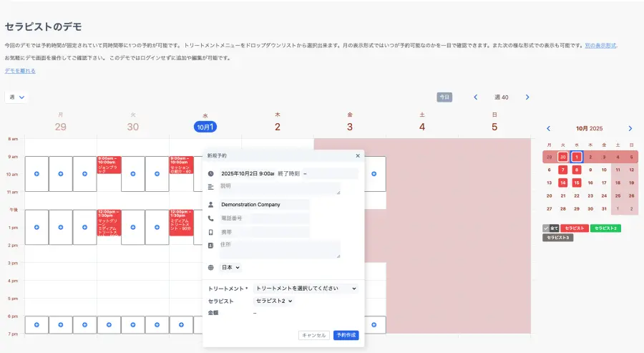Close the 新規予約 dialog with X
The height and width of the screenshot is (353, 644).
[x=358, y=155]
